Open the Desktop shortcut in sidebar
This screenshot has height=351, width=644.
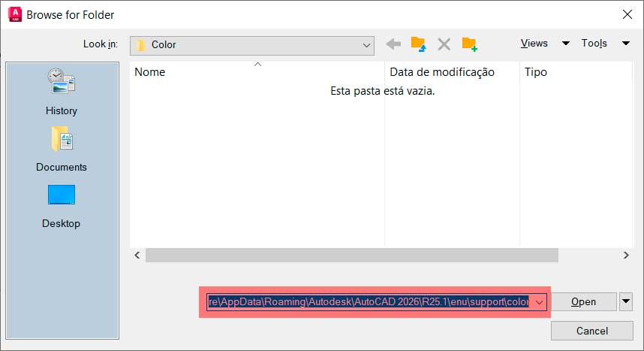(x=62, y=206)
